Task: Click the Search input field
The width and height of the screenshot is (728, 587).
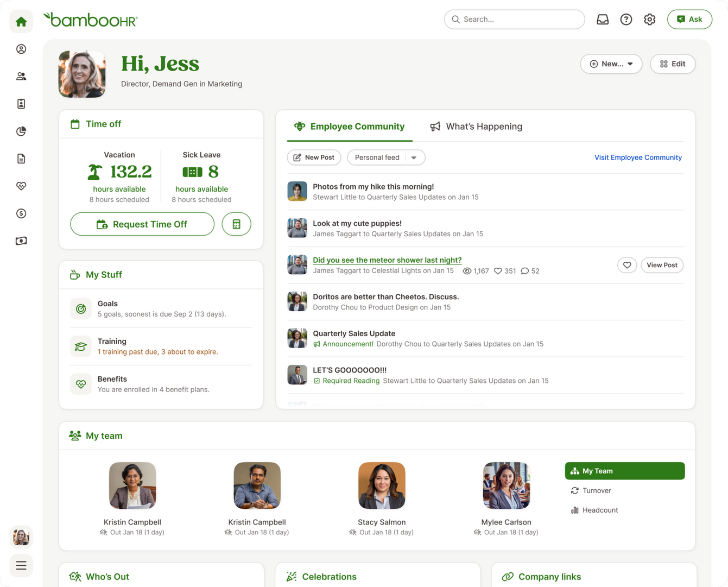Action: pos(515,20)
